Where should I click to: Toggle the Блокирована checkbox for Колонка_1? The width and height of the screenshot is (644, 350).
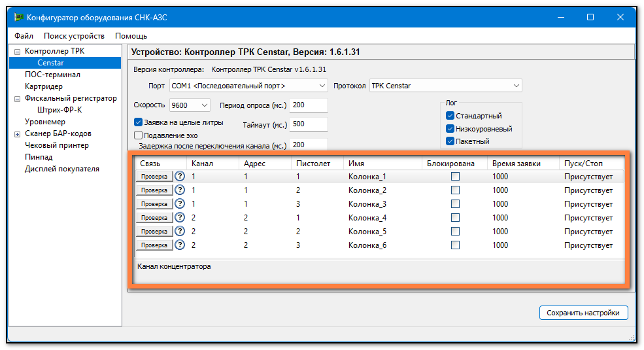(x=455, y=177)
